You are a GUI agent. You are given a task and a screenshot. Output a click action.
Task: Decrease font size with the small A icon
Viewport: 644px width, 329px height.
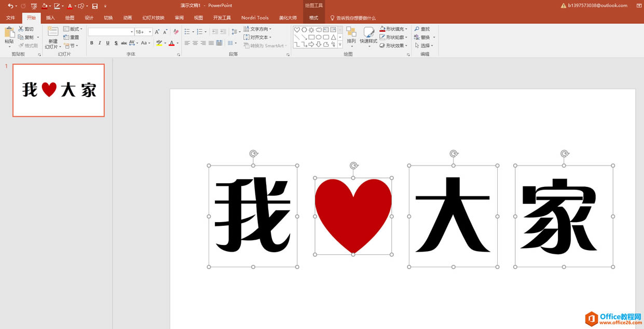165,32
